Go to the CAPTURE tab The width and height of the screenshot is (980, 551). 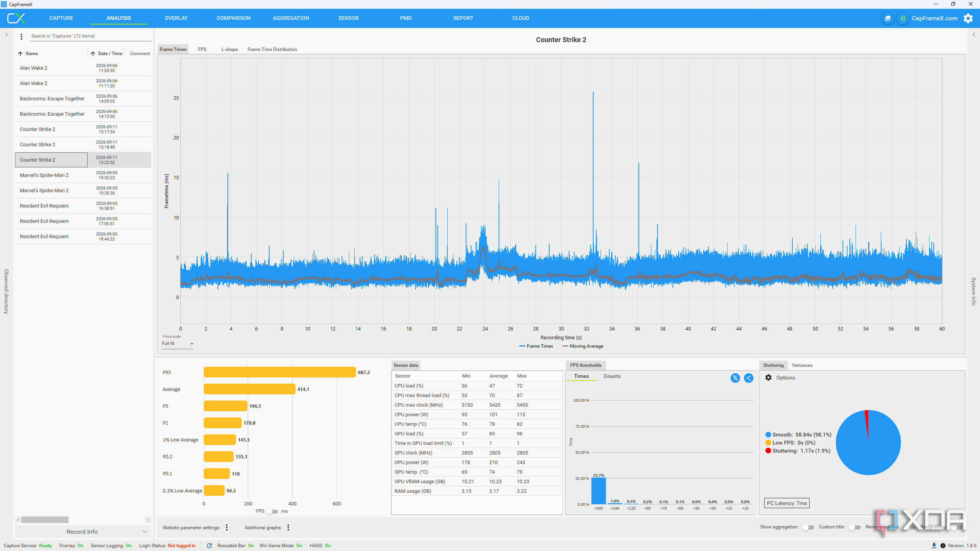(61, 18)
